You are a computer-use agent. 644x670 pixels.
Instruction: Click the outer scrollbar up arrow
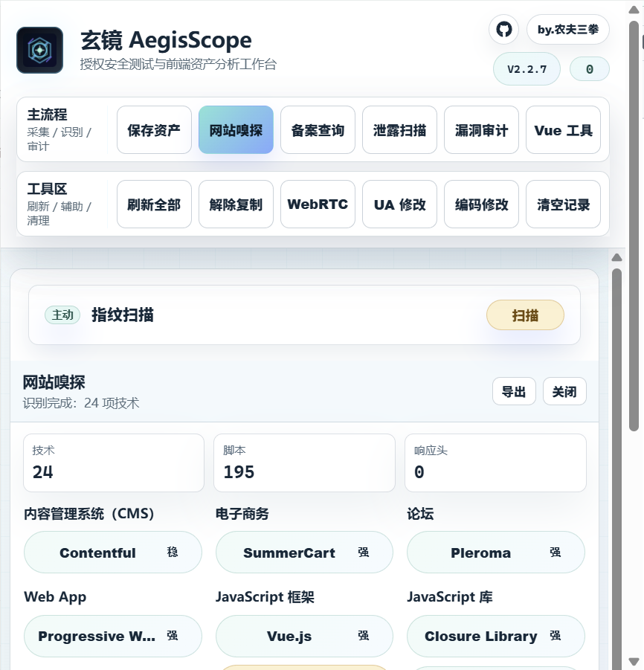click(x=634, y=10)
